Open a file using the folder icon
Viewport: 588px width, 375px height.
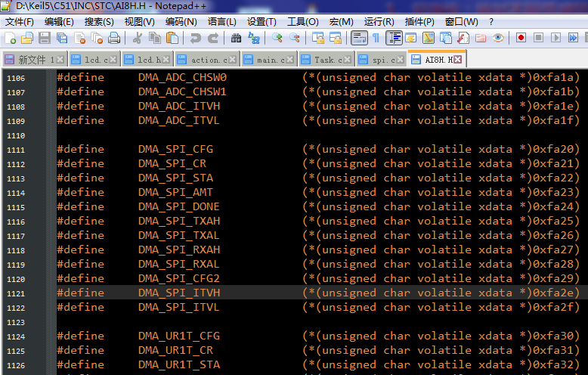[x=27, y=39]
